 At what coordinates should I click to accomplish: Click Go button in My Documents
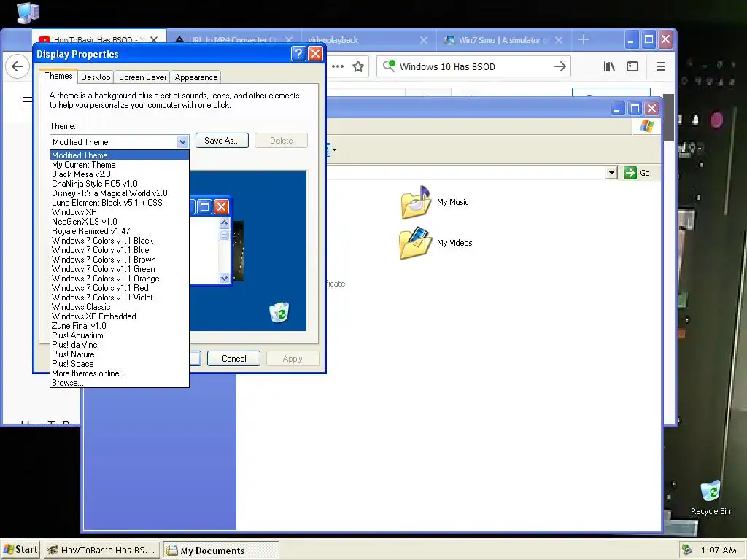click(x=638, y=173)
